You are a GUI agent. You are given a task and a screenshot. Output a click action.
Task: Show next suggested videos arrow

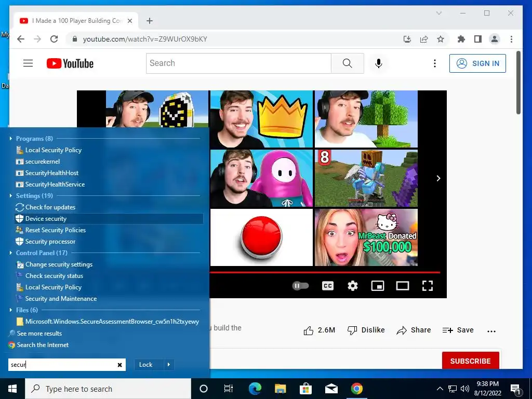pos(438,179)
